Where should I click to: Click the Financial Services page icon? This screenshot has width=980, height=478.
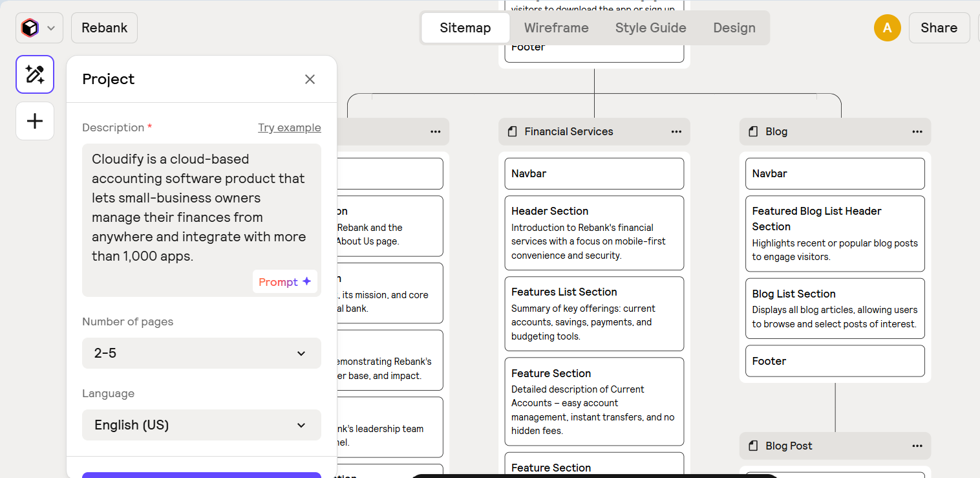point(513,132)
